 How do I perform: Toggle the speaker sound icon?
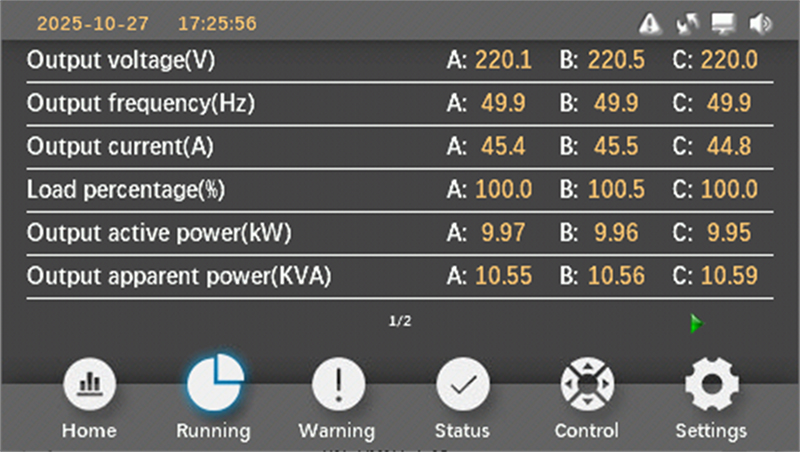click(x=760, y=23)
